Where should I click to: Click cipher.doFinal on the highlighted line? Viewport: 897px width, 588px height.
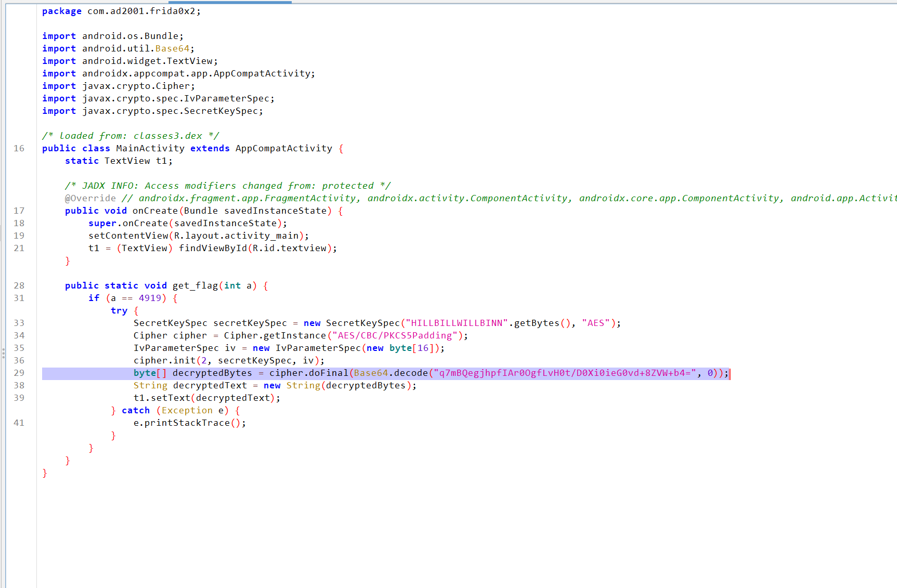coord(309,373)
